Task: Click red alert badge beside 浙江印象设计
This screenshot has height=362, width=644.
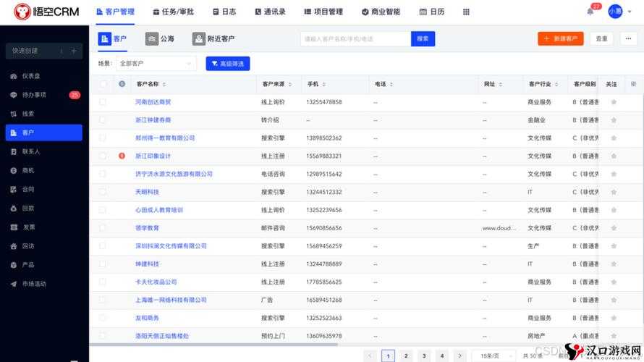Action: (122, 156)
